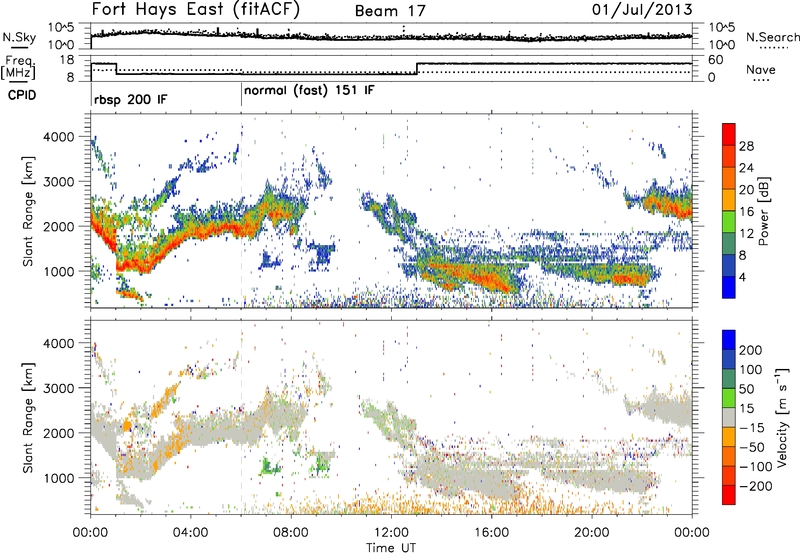Click '4000' tick on power panel

coord(58,137)
